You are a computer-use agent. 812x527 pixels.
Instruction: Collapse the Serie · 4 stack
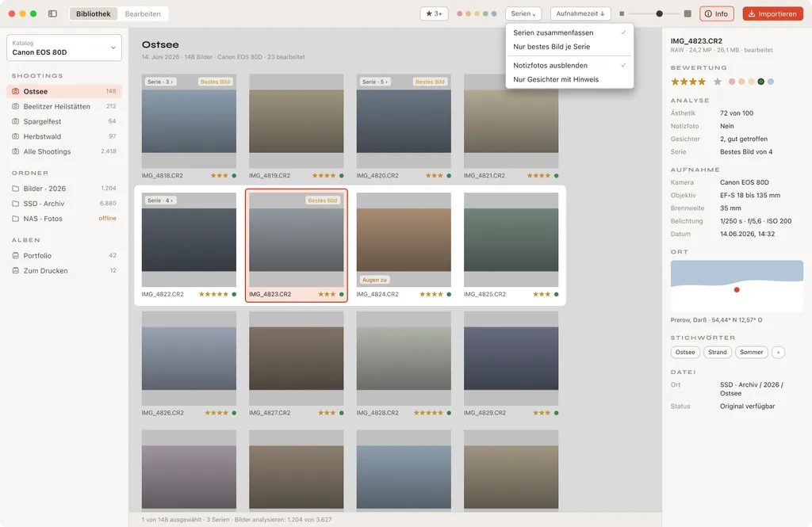160,200
